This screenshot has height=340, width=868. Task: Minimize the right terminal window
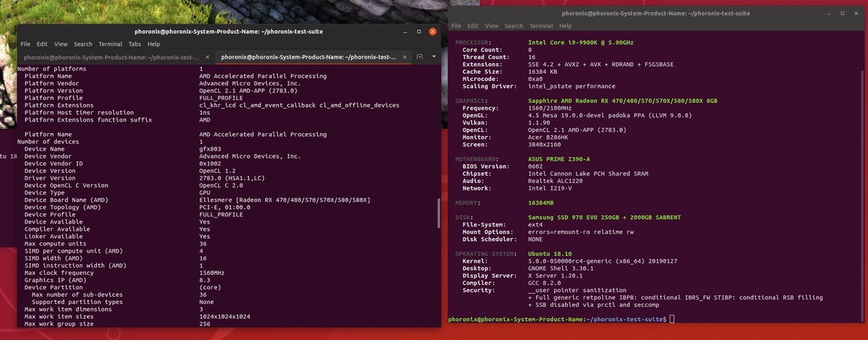pos(829,13)
